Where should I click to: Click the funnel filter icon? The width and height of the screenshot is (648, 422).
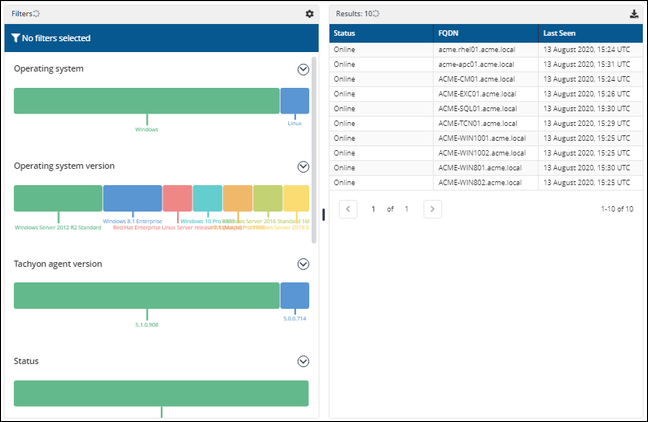(15, 38)
